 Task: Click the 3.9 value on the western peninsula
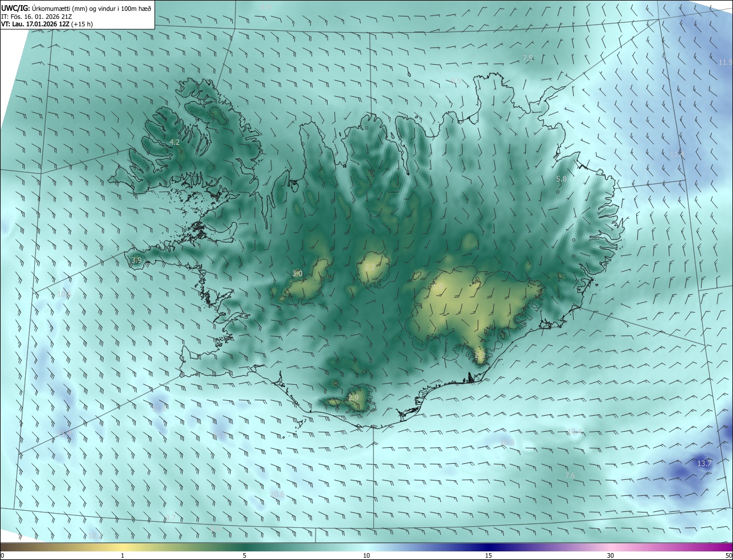tap(136, 261)
